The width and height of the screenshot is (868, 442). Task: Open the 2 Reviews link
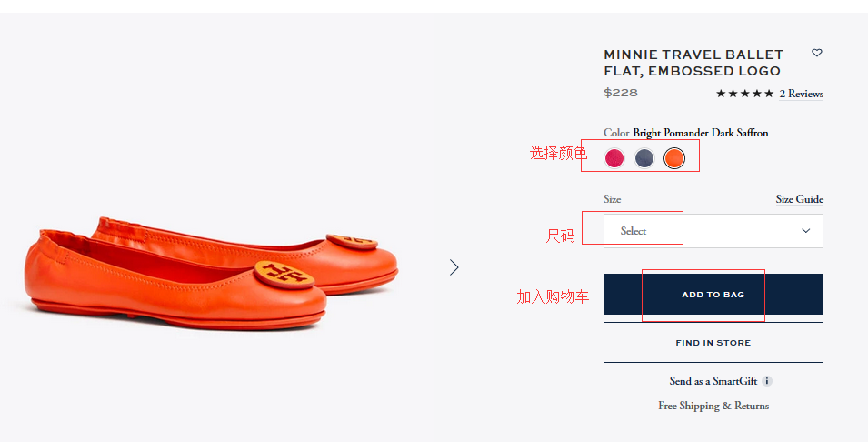(x=801, y=94)
